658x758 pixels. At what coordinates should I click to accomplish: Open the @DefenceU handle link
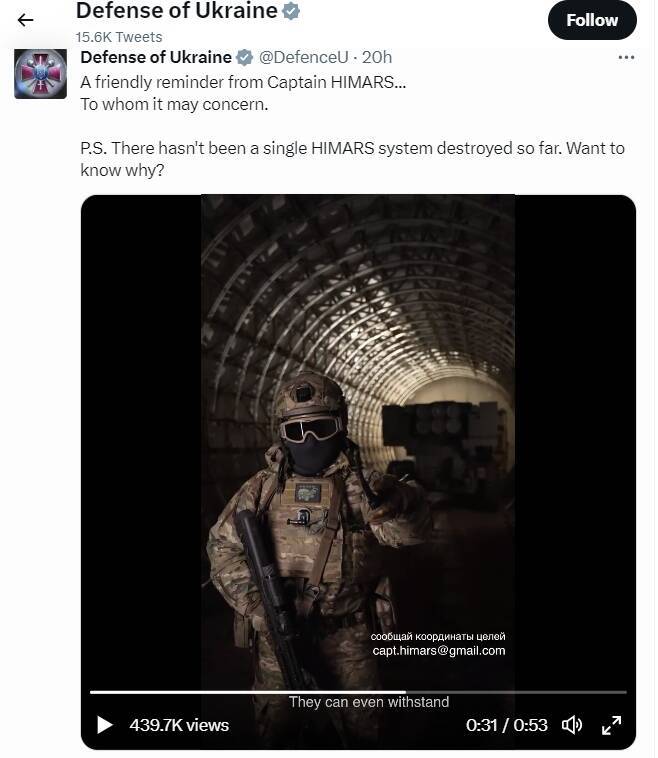point(303,57)
